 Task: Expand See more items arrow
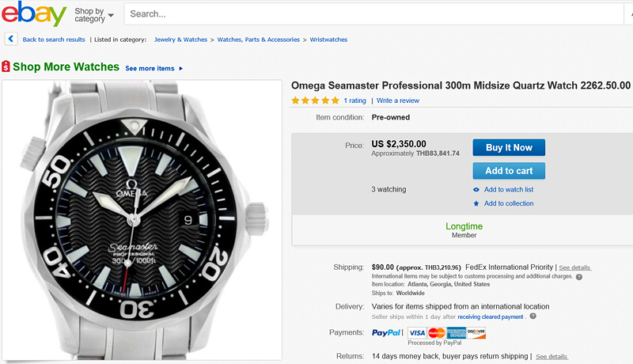[x=181, y=69]
